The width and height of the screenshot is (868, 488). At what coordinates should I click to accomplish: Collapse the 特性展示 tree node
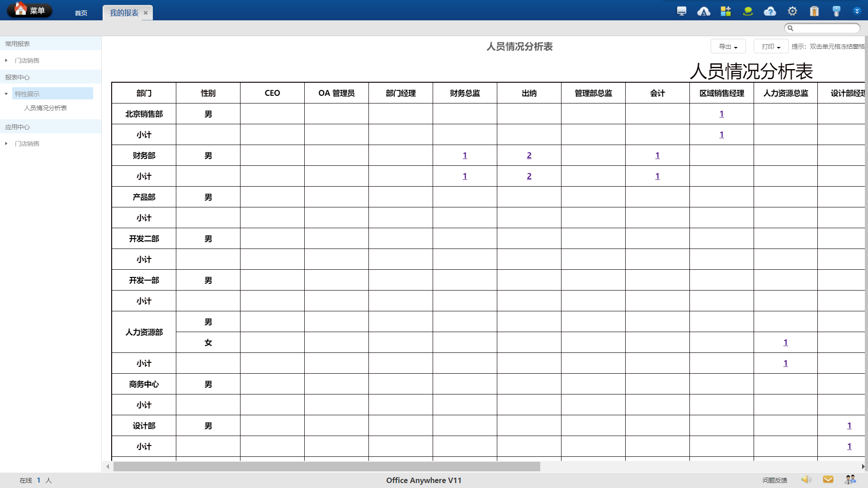tap(6, 94)
